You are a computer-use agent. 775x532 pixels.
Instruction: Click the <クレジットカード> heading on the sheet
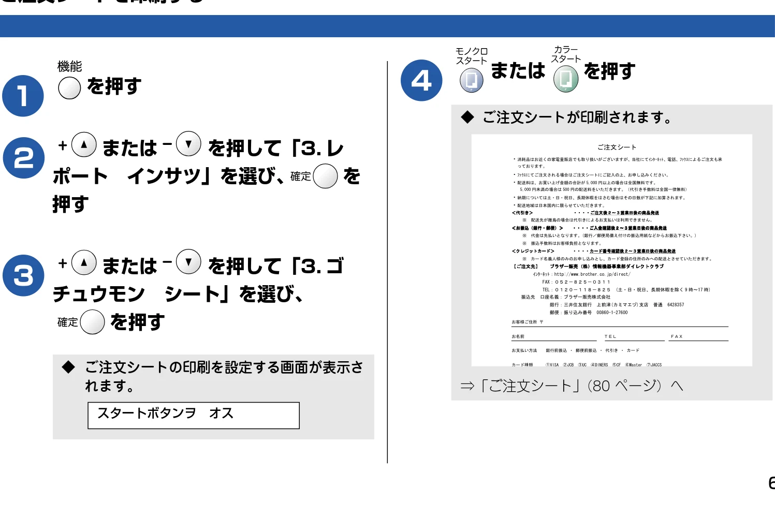click(x=533, y=251)
